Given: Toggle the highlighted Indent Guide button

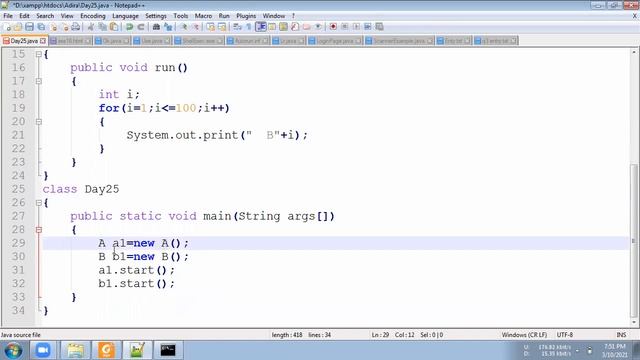Looking at the screenshot, I should pyautogui.click(x=261, y=27).
